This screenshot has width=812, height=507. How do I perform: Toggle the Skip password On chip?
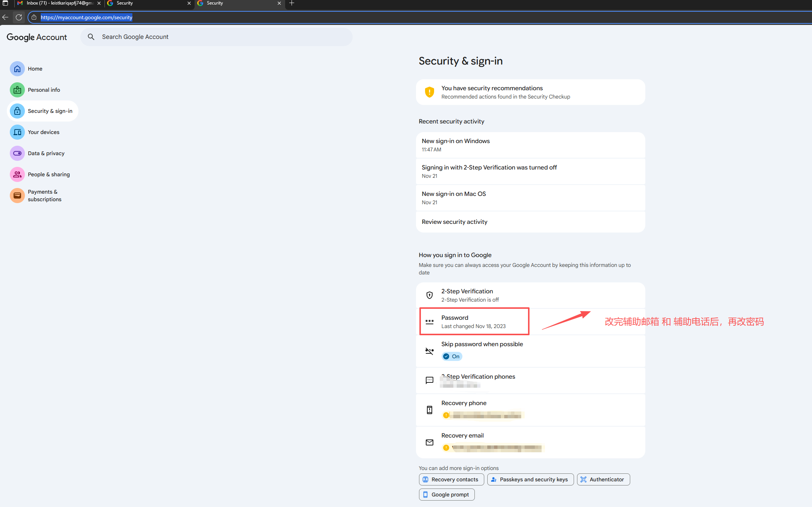pos(452,356)
